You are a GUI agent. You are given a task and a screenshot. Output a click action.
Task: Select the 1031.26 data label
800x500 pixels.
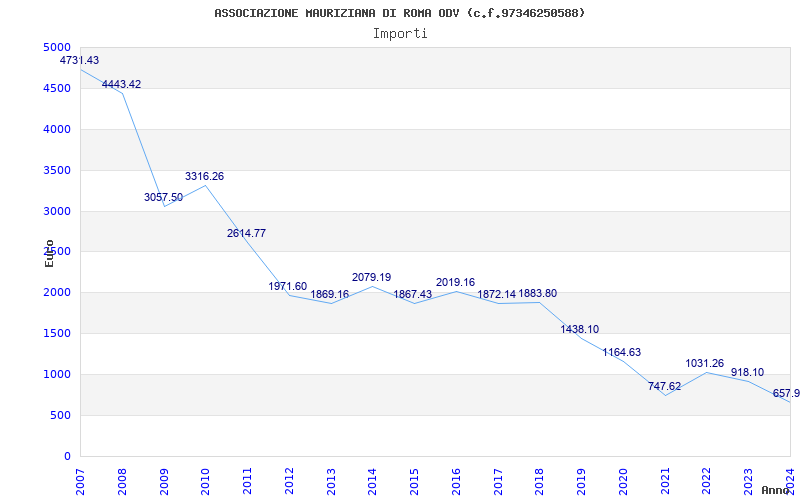(x=705, y=363)
